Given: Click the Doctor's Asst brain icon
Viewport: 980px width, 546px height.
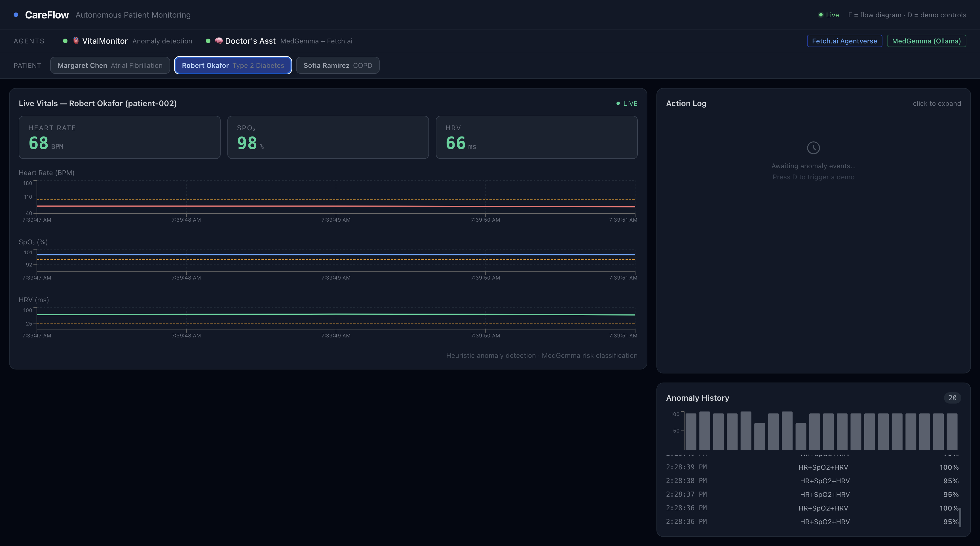Looking at the screenshot, I should click(x=219, y=41).
